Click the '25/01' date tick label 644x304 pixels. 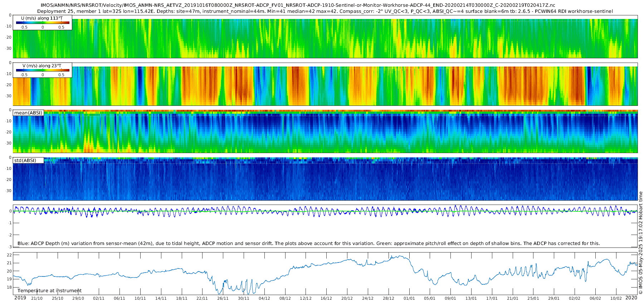[x=533, y=299]
